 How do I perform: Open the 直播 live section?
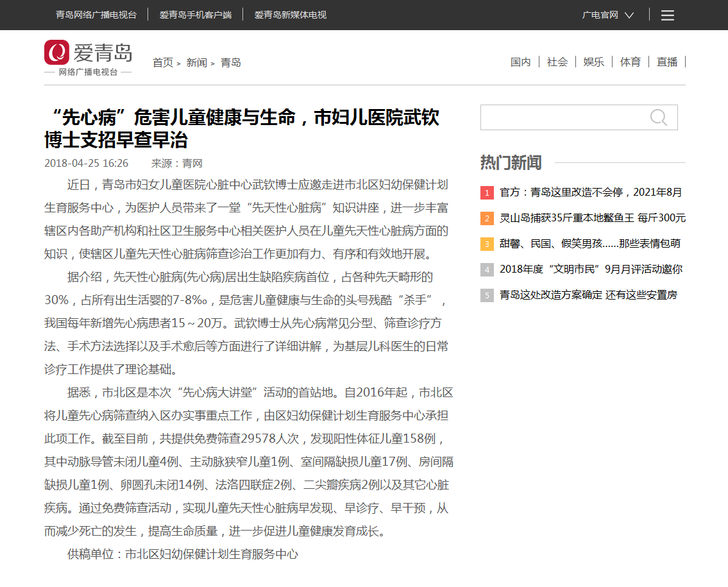[x=667, y=62]
